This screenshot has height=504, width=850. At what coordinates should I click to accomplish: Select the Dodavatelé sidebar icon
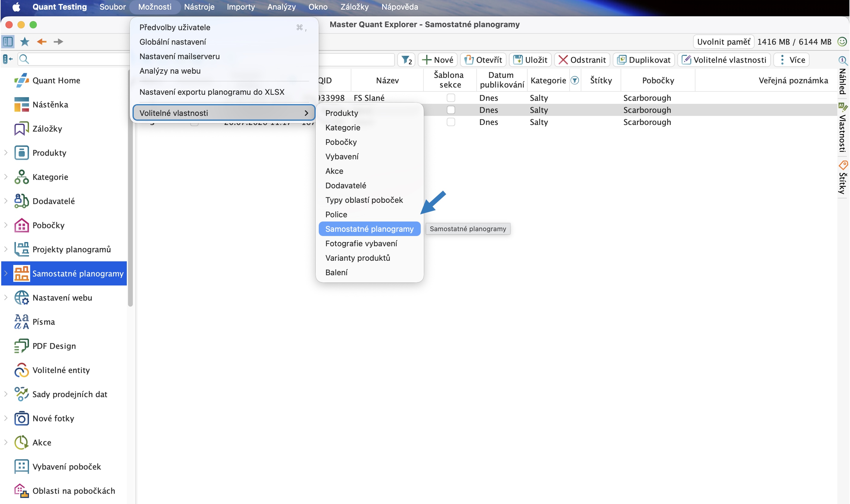coord(21,201)
